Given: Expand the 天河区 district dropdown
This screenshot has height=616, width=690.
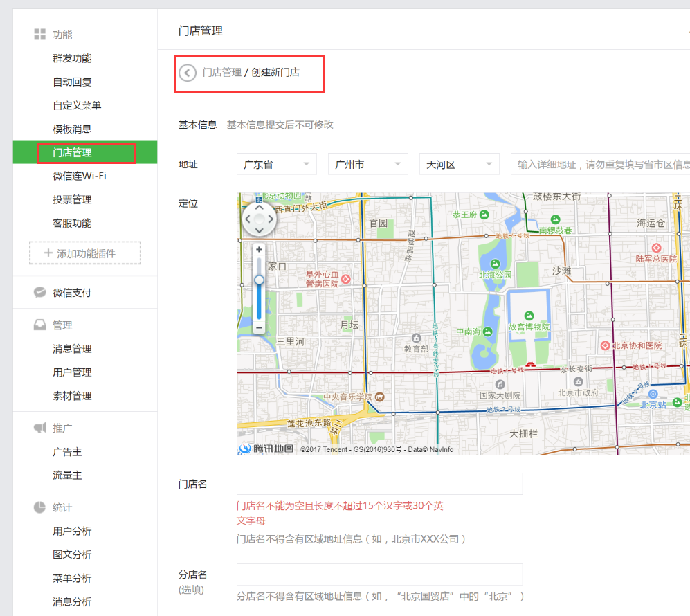Looking at the screenshot, I should click(459, 164).
